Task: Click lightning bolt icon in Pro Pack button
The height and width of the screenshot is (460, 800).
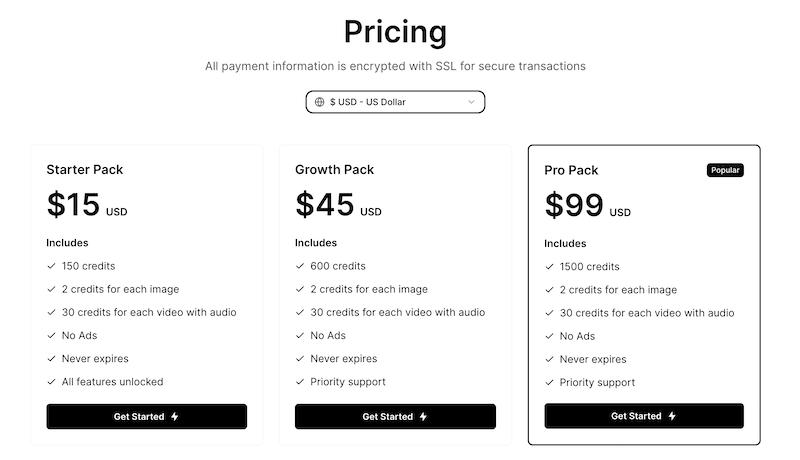Action: coord(672,416)
